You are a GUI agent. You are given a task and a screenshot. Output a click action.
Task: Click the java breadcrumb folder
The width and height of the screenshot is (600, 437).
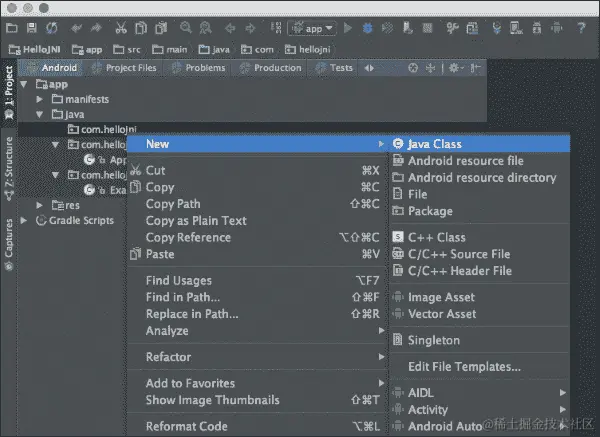click(214, 49)
